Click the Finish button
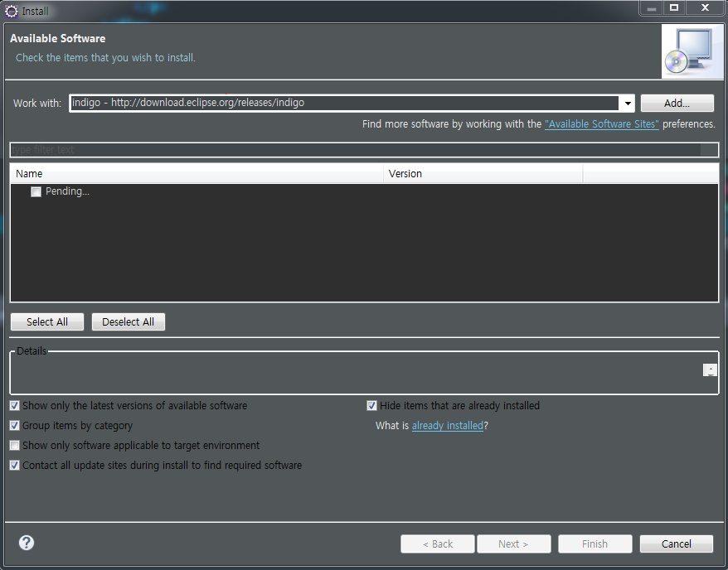 pyautogui.click(x=595, y=543)
